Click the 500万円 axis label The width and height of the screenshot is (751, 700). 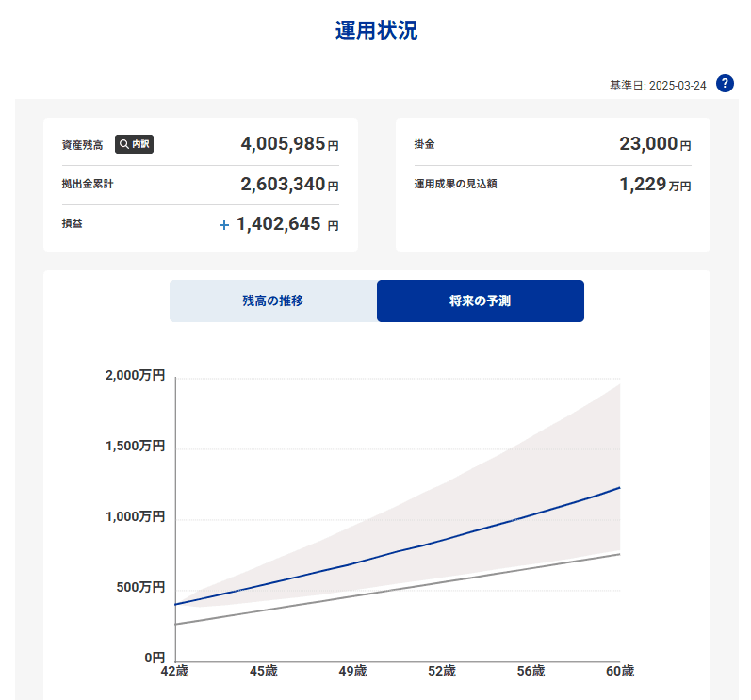click(x=140, y=588)
